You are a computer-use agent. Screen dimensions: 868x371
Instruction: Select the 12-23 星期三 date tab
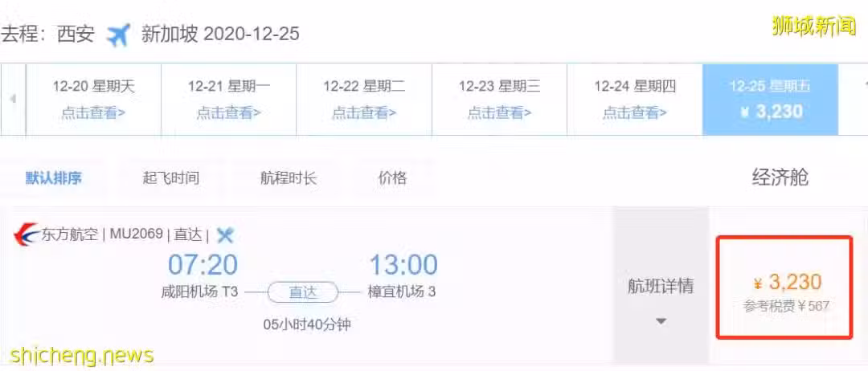tap(499, 100)
